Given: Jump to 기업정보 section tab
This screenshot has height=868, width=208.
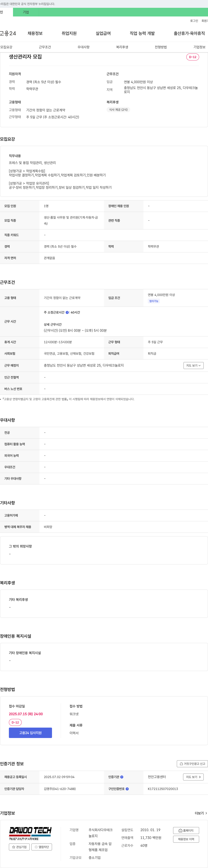Looking at the screenshot, I should tap(199, 47).
